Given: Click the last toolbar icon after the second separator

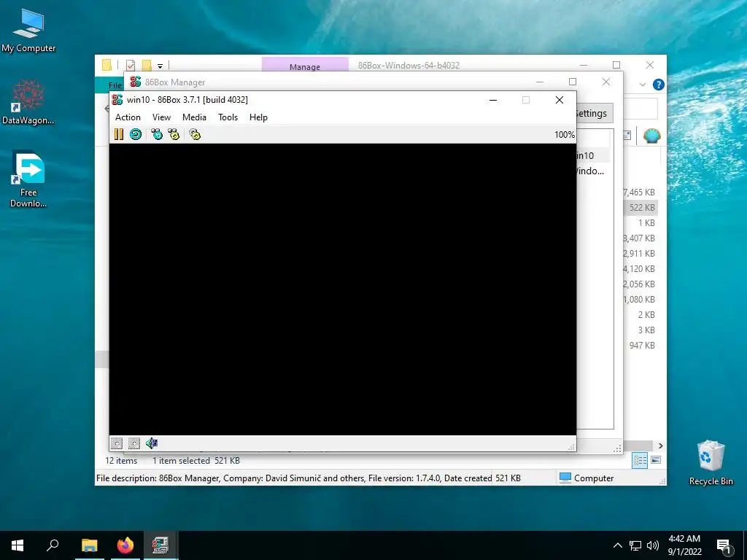Looking at the screenshot, I should click(195, 134).
